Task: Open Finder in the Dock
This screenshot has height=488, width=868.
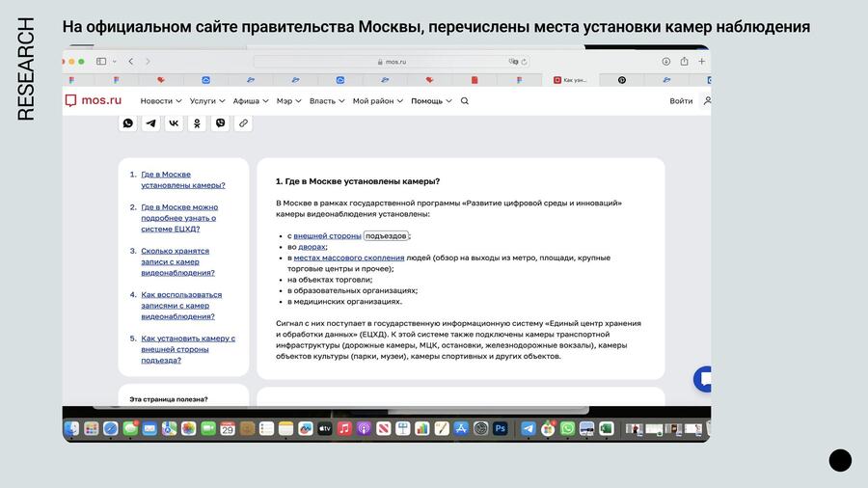Action: (x=70, y=428)
